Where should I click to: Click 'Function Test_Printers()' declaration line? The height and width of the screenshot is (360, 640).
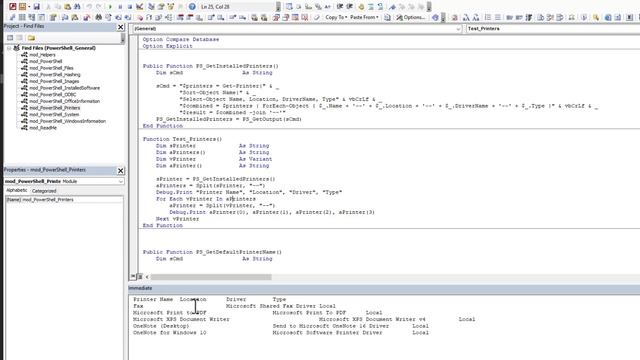[x=182, y=139]
